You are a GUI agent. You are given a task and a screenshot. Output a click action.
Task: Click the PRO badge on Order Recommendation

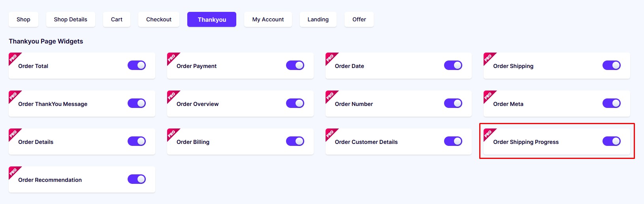click(13, 172)
